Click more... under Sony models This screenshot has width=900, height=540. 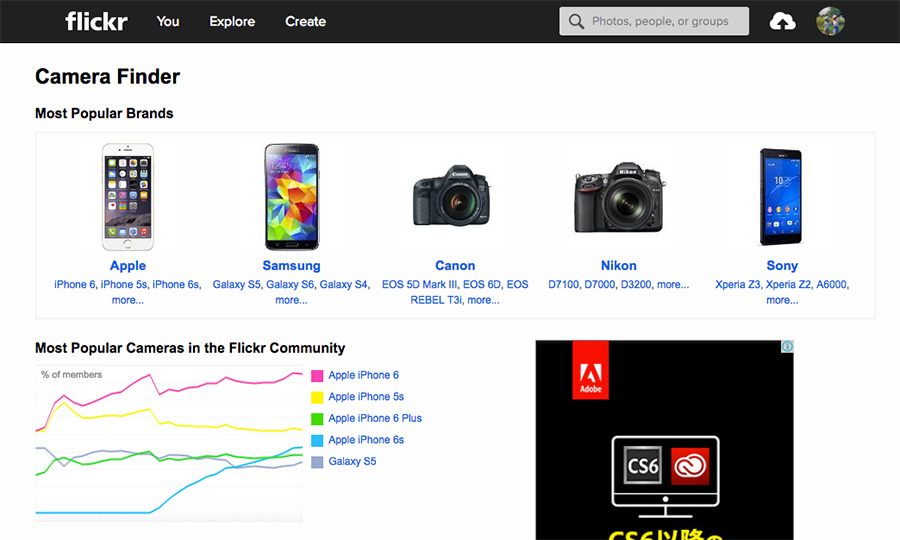(782, 300)
